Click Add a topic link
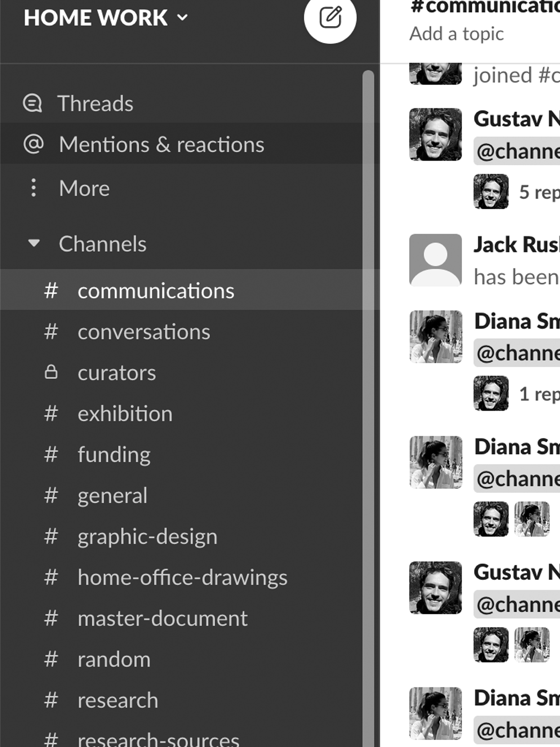Screen dimensions: 560x747 point(456,34)
